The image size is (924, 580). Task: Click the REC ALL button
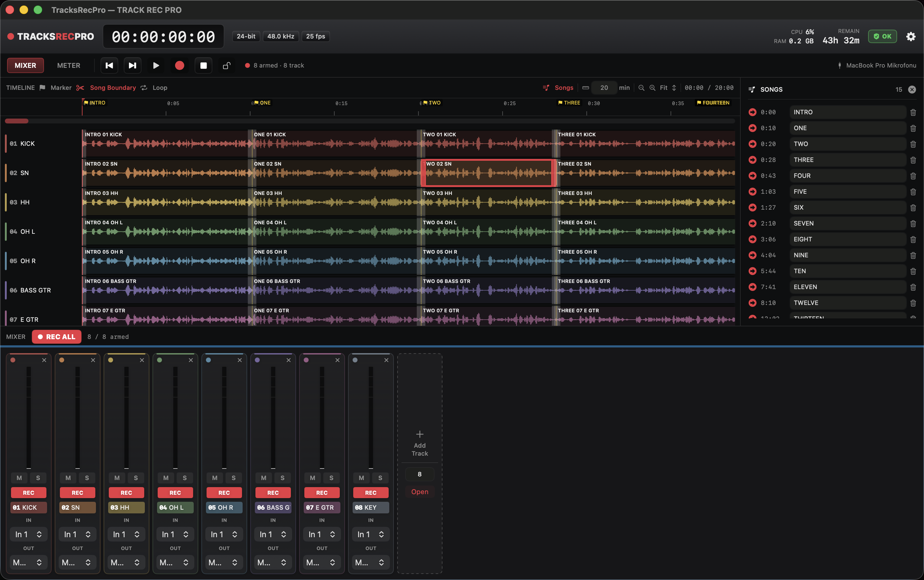[x=57, y=337]
